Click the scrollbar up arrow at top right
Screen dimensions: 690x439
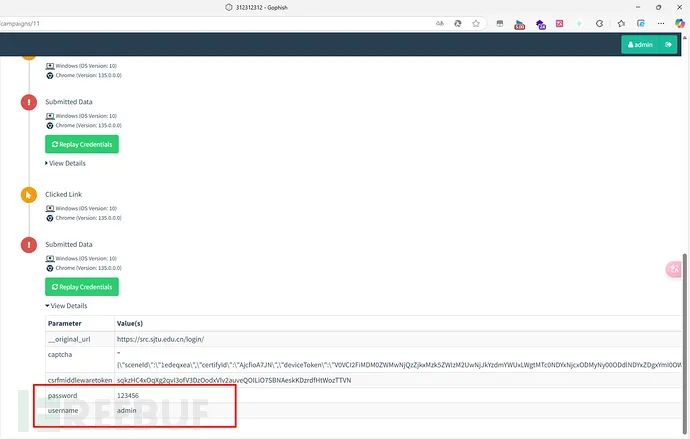tap(685, 38)
